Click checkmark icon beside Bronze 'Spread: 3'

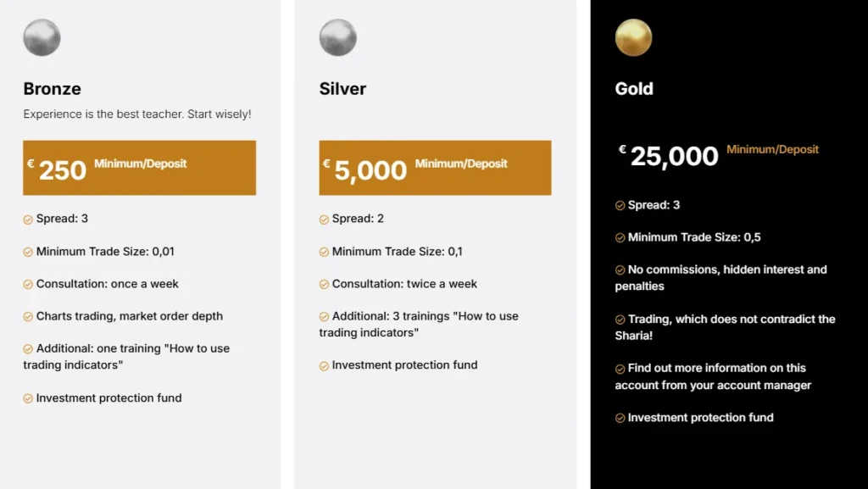pos(28,219)
